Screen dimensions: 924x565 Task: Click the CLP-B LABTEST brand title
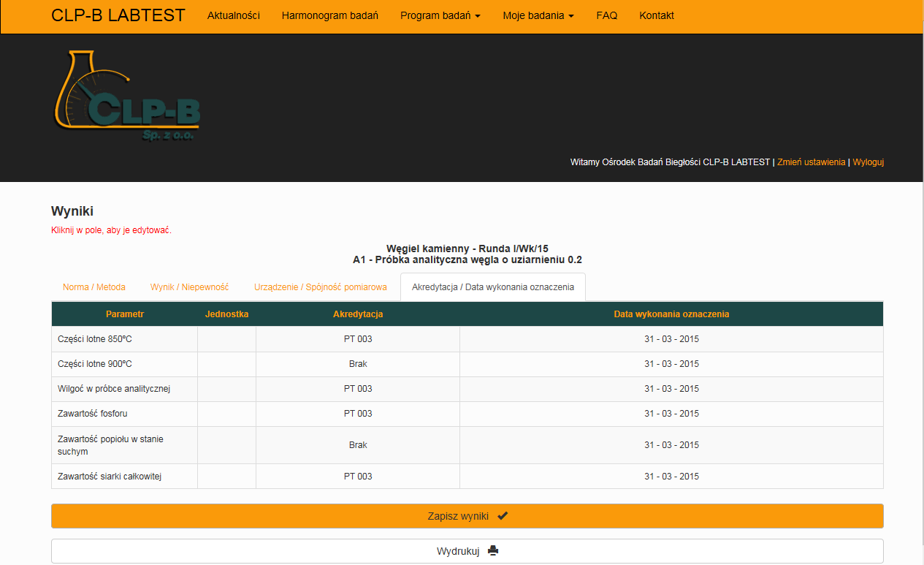coord(118,15)
